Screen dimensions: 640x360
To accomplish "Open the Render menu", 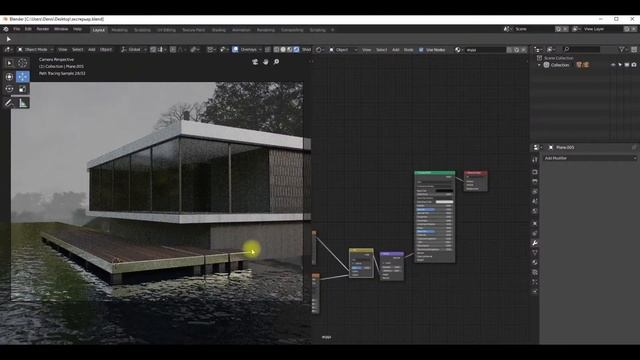I will click(x=43, y=29).
